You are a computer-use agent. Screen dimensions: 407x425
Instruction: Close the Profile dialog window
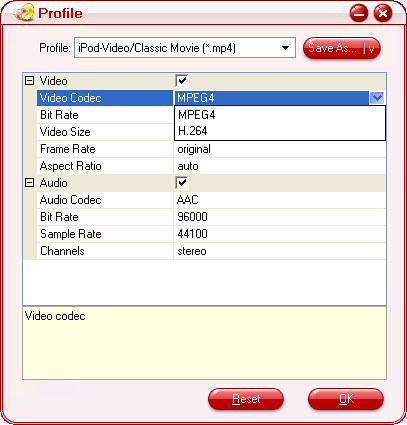(x=383, y=14)
